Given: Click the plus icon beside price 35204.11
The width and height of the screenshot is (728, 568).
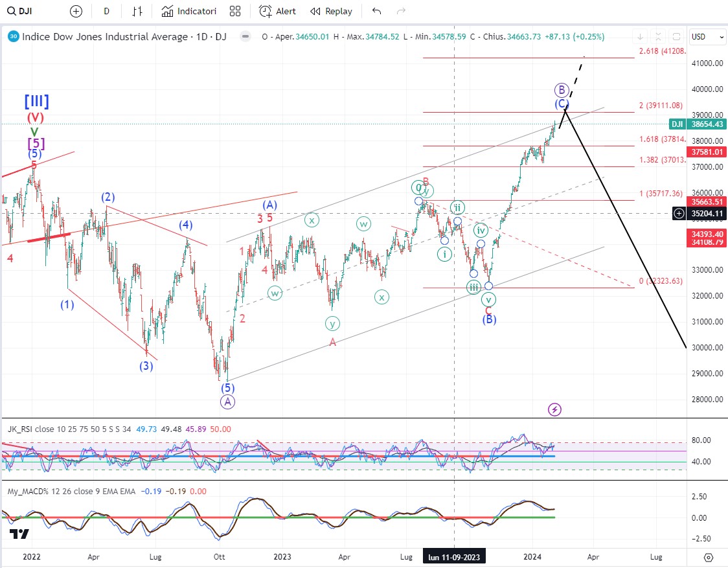Looking at the screenshot, I should [679, 214].
